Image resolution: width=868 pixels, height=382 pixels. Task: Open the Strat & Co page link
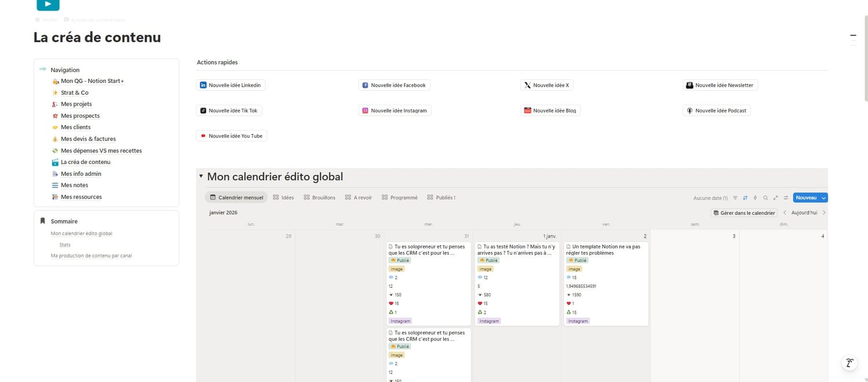coord(75,92)
